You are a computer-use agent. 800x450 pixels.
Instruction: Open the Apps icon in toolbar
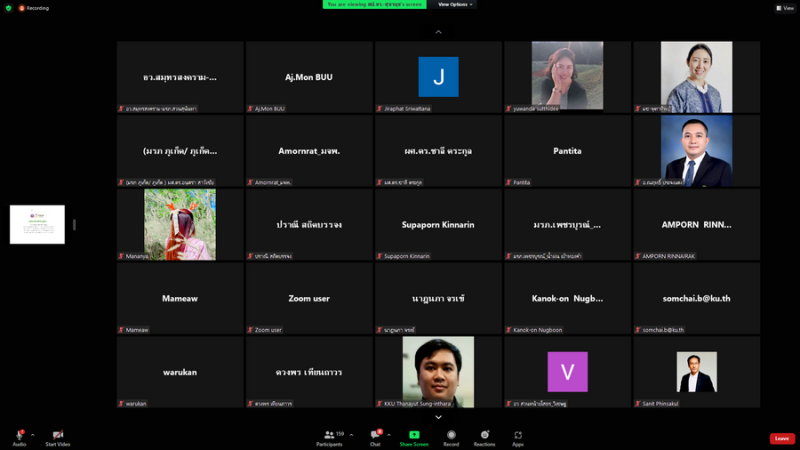pyautogui.click(x=518, y=435)
